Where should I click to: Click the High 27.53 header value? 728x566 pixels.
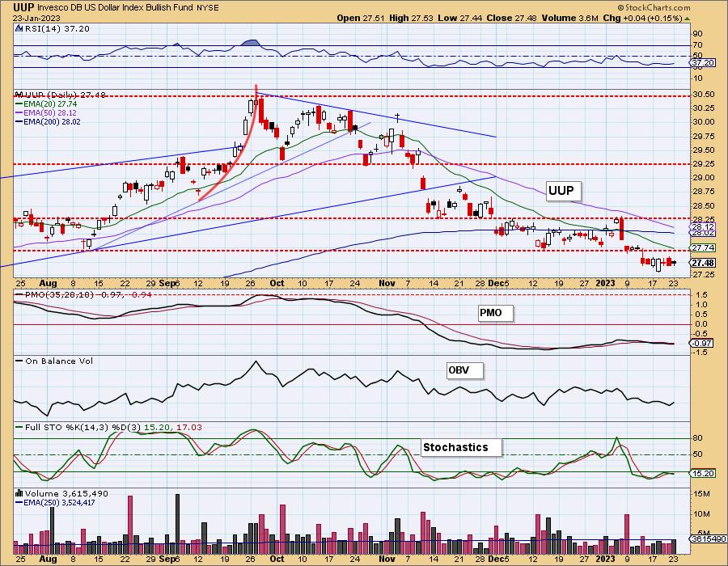(411, 19)
